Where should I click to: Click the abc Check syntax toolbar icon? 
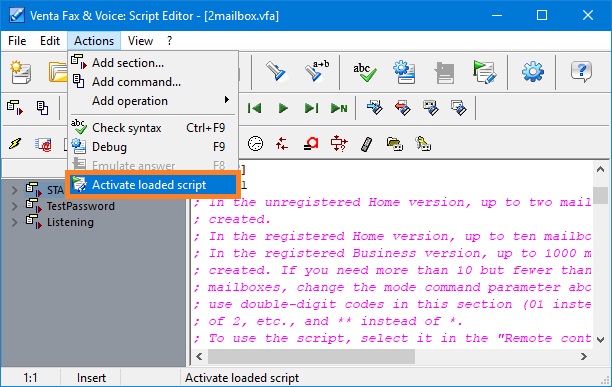click(x=365, y=72)
